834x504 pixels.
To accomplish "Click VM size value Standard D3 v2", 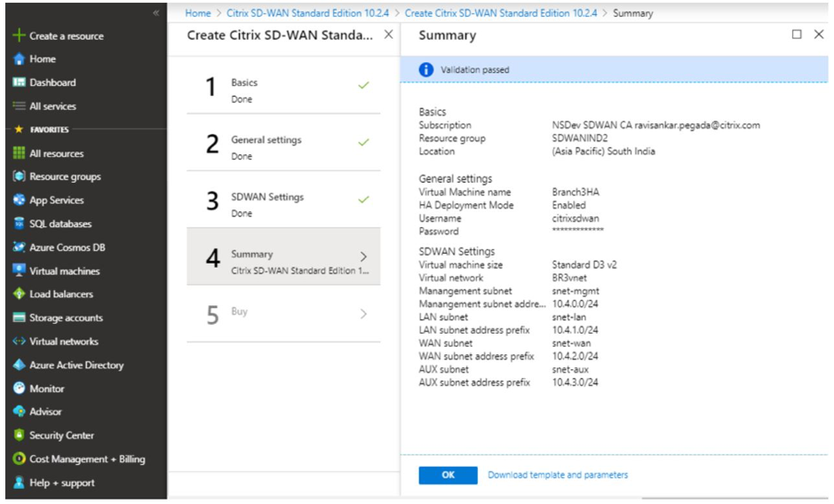I will [584, 264].
